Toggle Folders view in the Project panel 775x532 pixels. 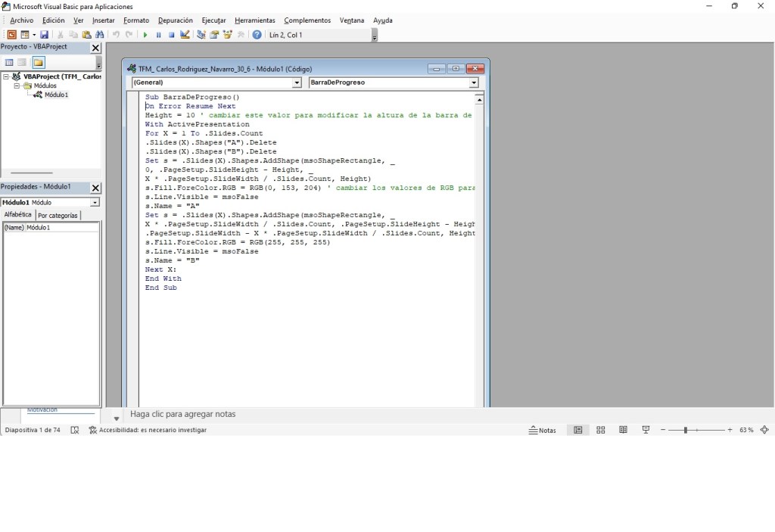point(38,62)
